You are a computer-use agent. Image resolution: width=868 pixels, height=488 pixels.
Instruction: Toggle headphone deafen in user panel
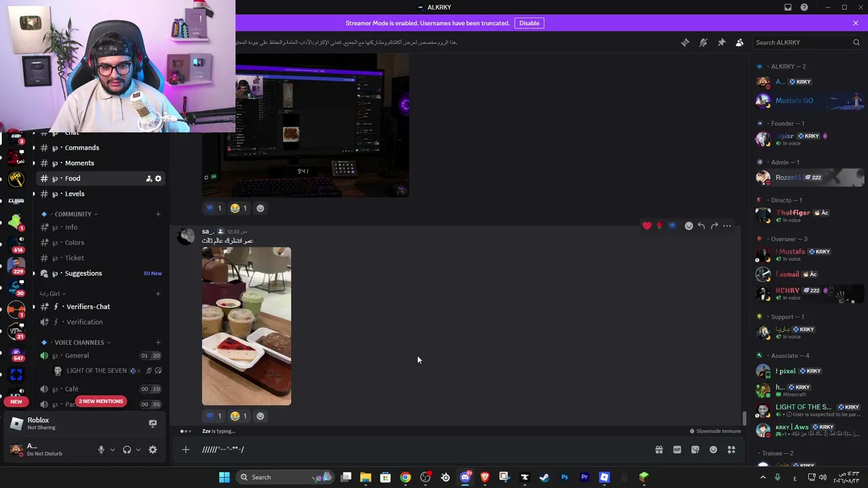(127, 450)
